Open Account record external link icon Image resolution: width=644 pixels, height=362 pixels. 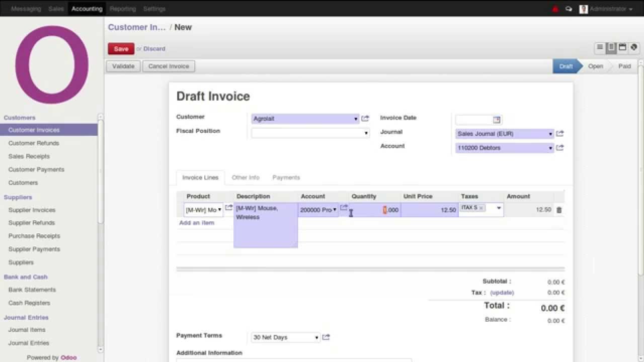(560, 148)
